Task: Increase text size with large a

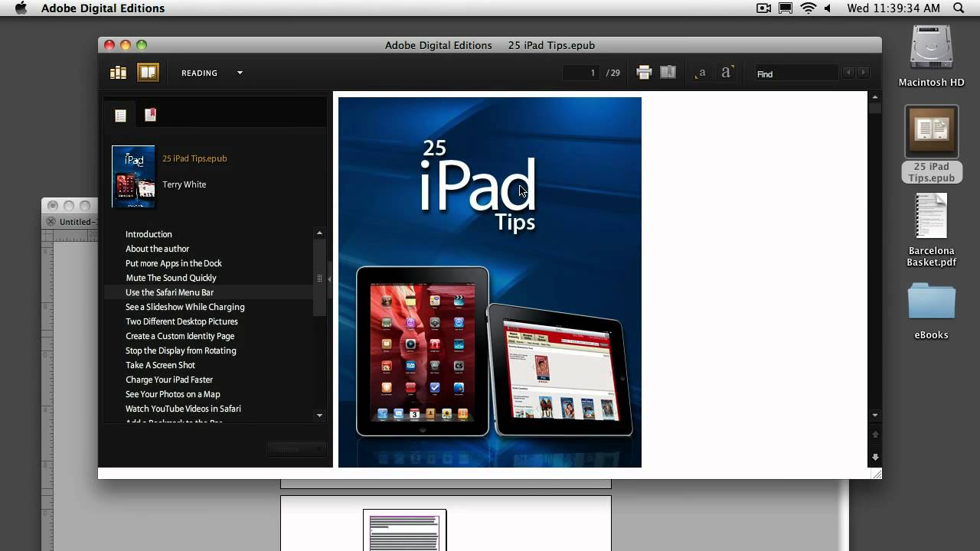Action: pyautogui.click(x=727, y=72)
